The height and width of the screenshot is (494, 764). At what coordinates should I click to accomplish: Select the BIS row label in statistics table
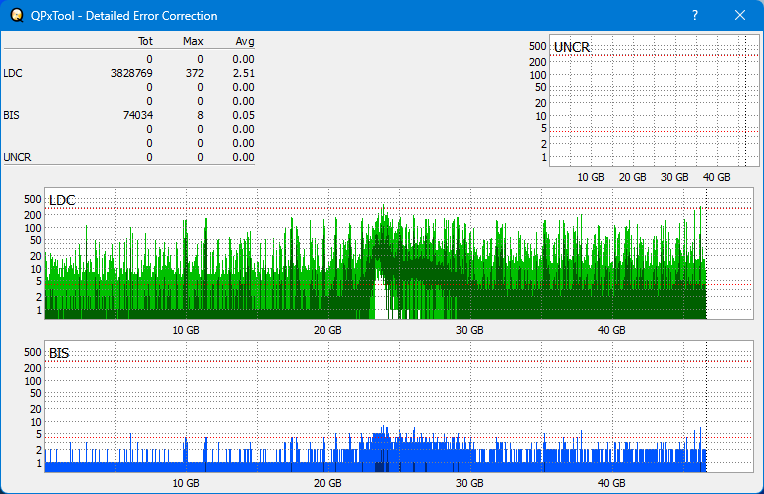point(11,115)
